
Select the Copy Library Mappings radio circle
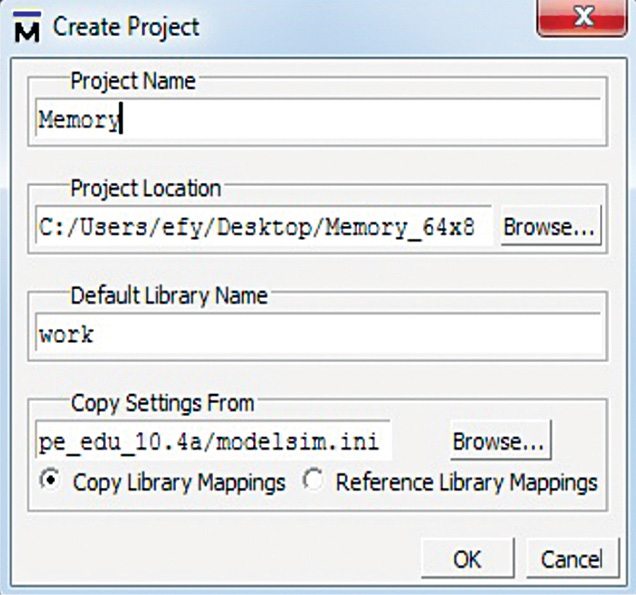coord(49,480)
